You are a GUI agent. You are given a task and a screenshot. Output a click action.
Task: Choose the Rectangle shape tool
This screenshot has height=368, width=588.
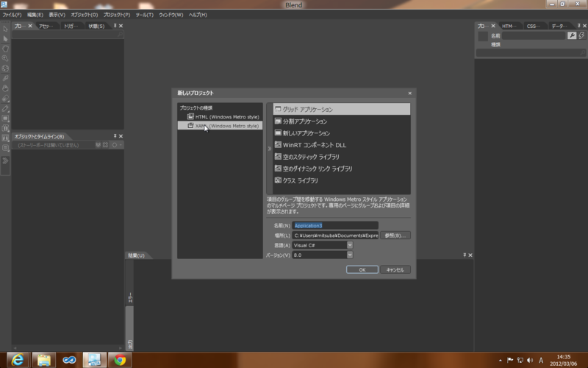(5, 118)
